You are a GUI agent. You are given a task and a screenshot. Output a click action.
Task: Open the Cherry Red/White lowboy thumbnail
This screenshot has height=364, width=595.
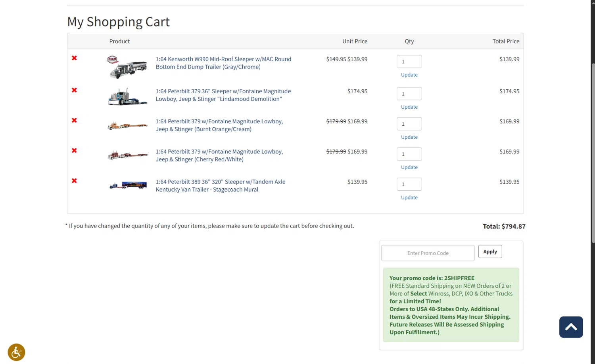pyautogui.click(x=127, y=155)
